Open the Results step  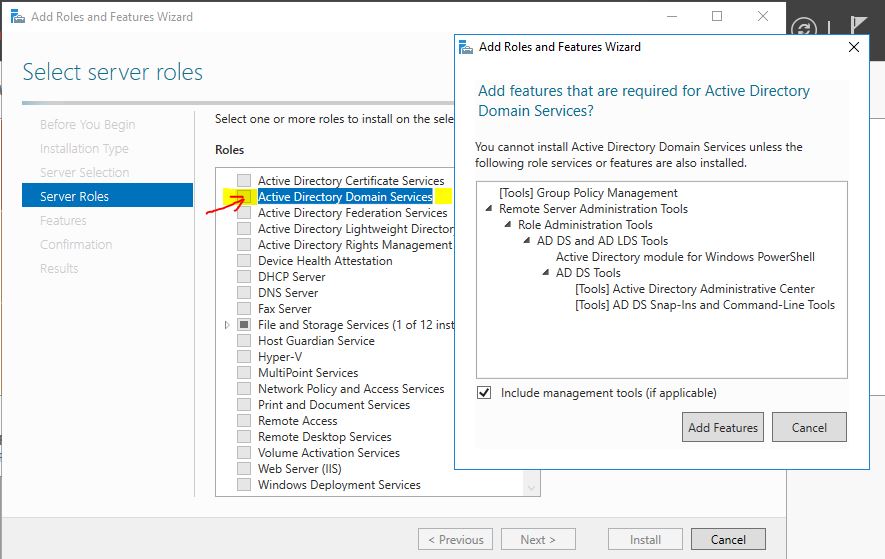[x=59, y=268]
